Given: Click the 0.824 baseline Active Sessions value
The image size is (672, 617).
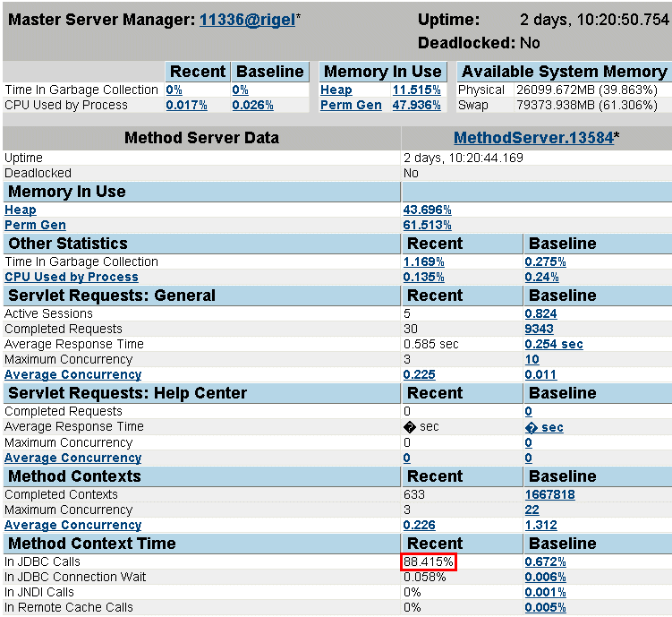Looking at the screenshot, I should pos(540,313).
